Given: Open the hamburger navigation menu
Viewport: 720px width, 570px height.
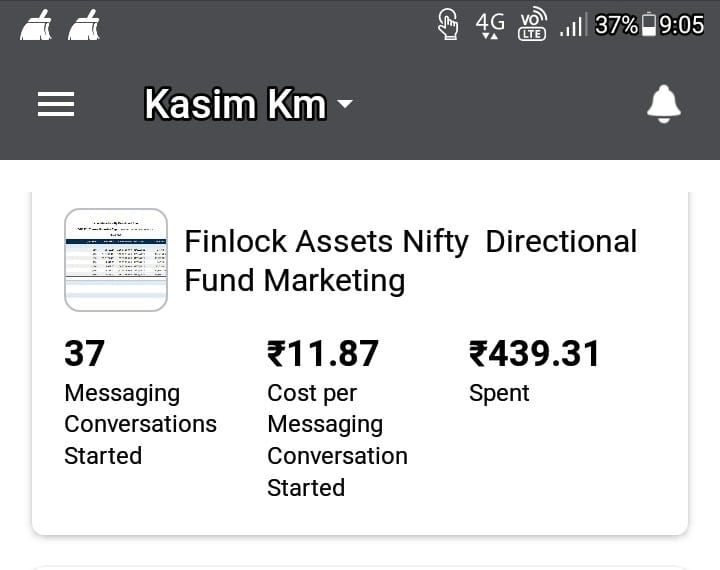Looking at the screenshot, I should (56, 104).
